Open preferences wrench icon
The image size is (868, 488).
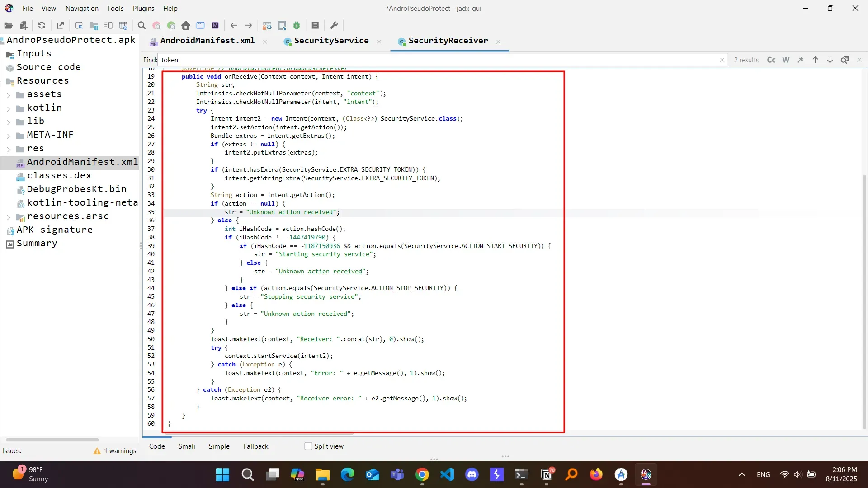click(334, 26)
